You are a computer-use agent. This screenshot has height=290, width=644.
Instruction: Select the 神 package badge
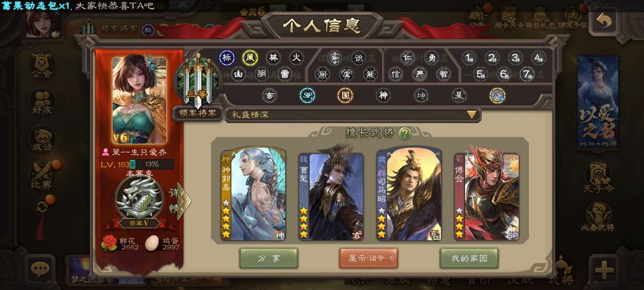[x=383, y=95]
